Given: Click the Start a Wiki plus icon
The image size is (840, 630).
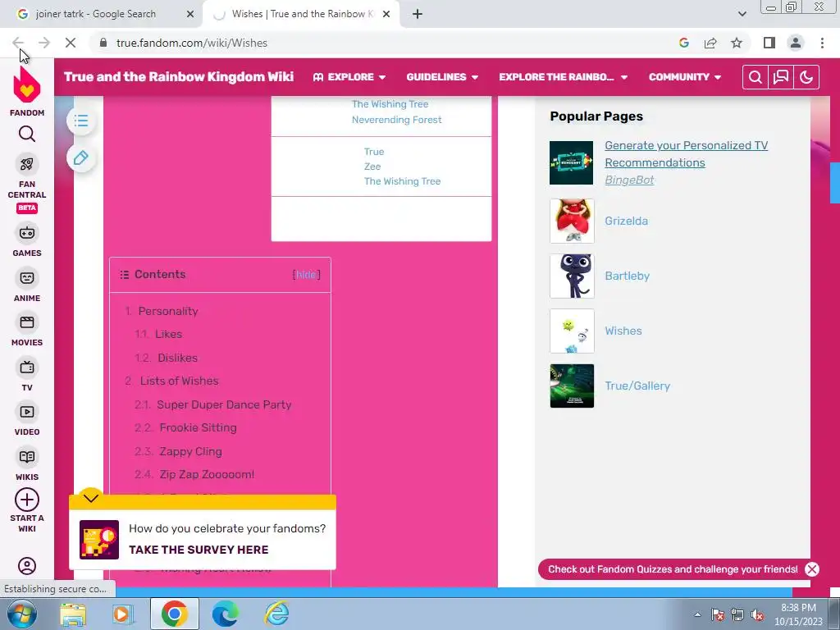Looking at the screenshot, I should [27, 500].
